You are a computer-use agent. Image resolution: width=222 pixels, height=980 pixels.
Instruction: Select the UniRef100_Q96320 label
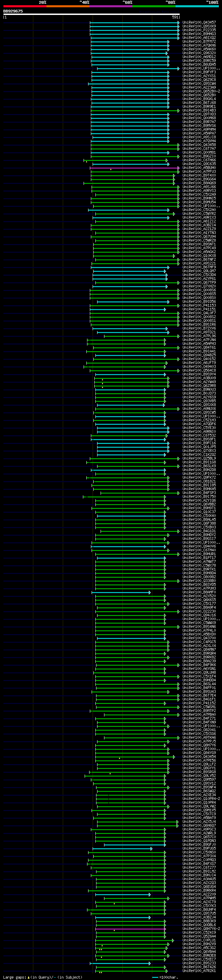199,53
